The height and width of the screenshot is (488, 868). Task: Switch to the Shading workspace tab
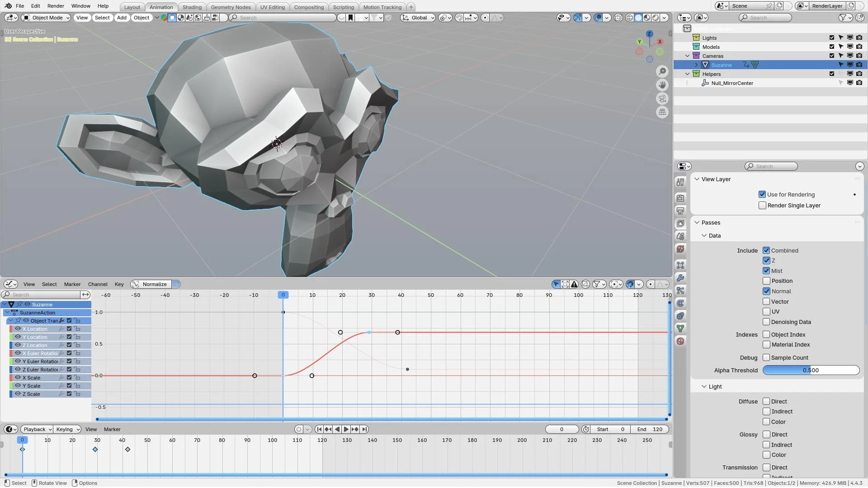coord(192,7)
